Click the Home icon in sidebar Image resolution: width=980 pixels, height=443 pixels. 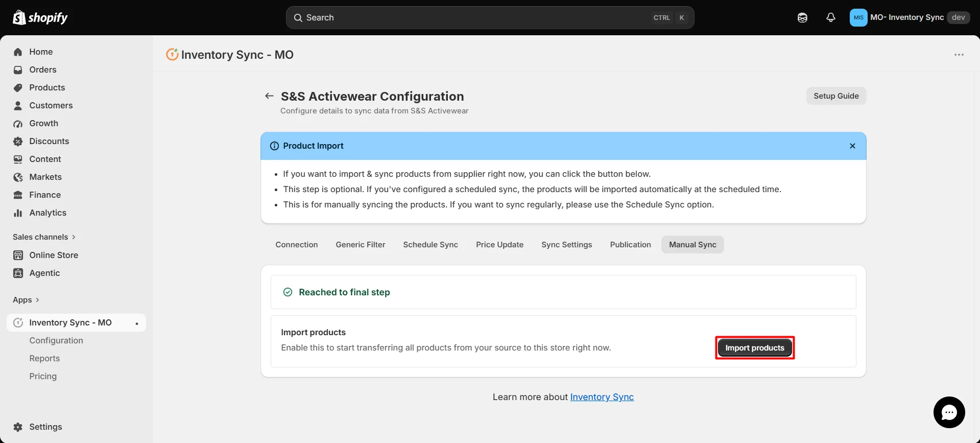click(18, 52)
